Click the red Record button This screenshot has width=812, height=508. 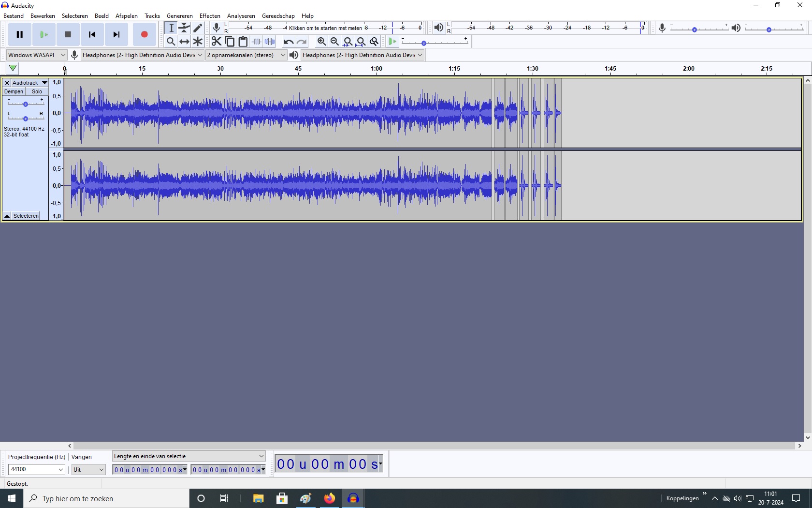tap(144, 34)
